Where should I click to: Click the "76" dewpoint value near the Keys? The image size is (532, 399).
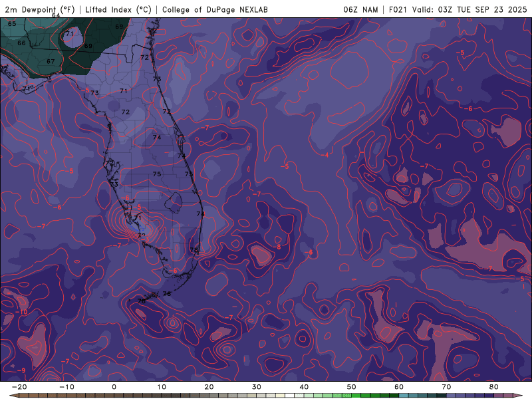[x=167, y=294]
